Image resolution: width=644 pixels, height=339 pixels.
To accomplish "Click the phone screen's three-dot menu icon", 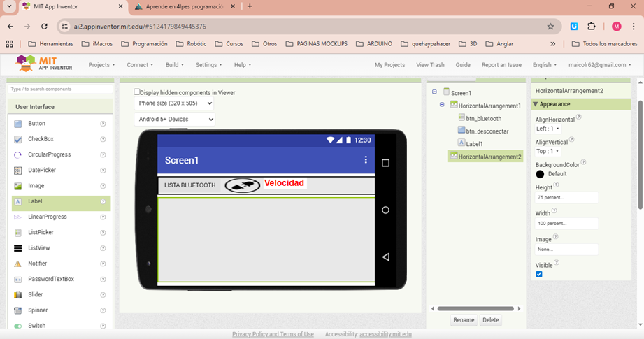I will (x=365, y=160).
